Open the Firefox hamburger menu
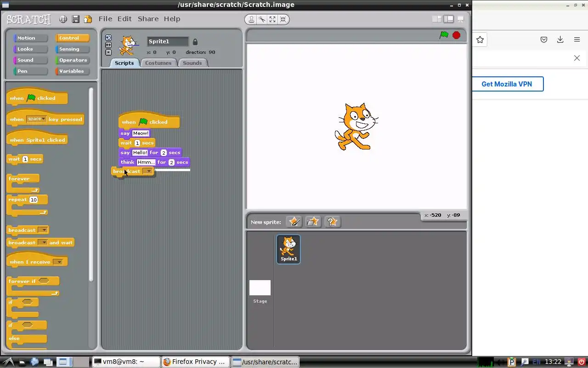The height and width of the screenshot is (368, 588). (577, 40)
